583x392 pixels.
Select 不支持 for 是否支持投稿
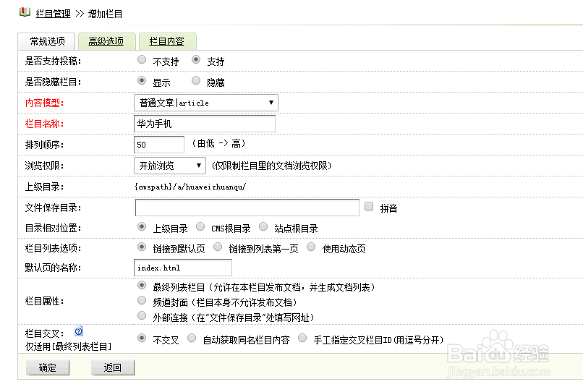pos(142,59)
